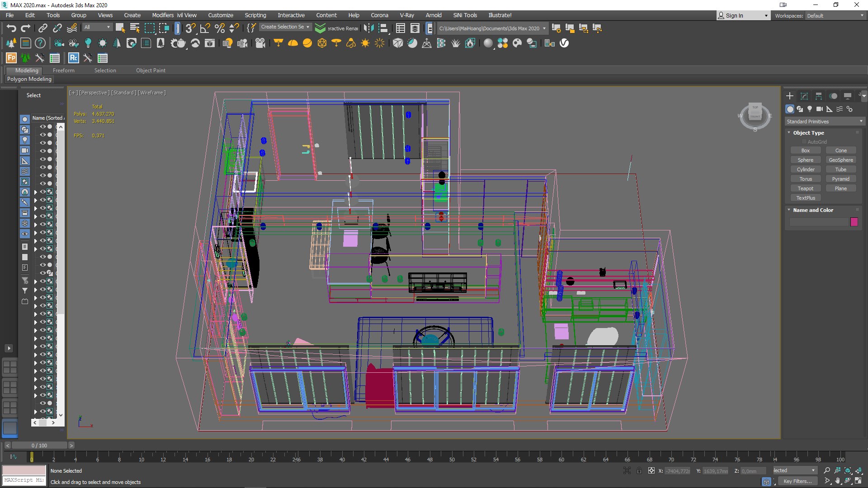Open the pink object color swatch

coord(854,222)
